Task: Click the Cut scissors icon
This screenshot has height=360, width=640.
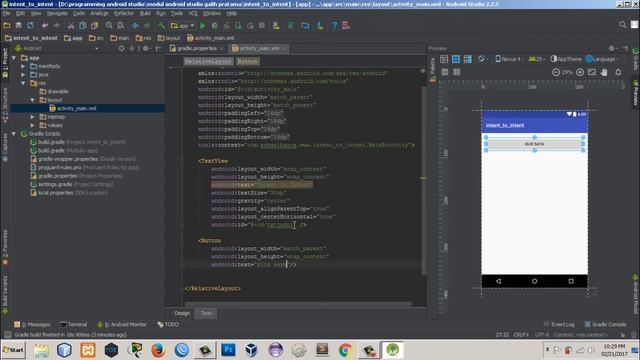Action: (71, 25)
